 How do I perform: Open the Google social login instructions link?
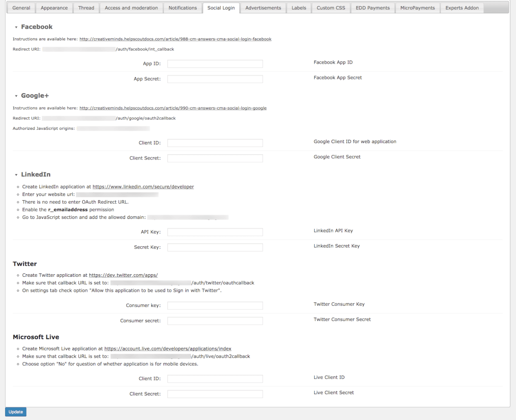pyautogui.click(x=173, y=108)
